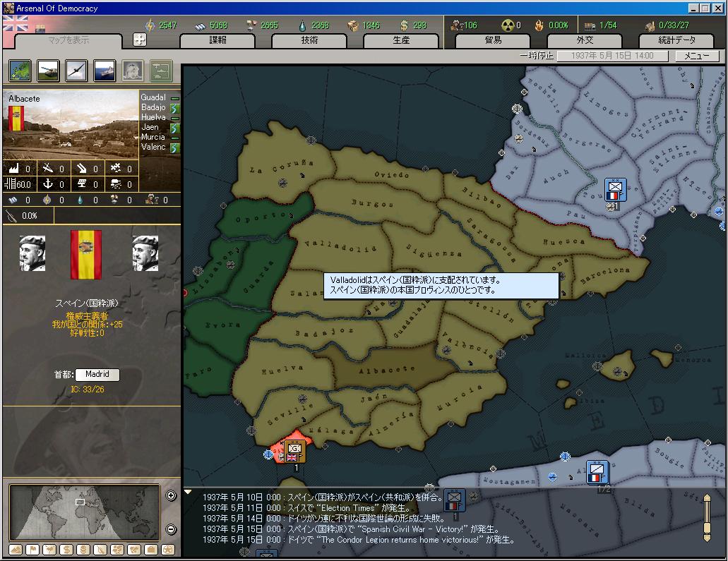Click the transport truck icon
This screenshot has height=561, width=728.
590,26
